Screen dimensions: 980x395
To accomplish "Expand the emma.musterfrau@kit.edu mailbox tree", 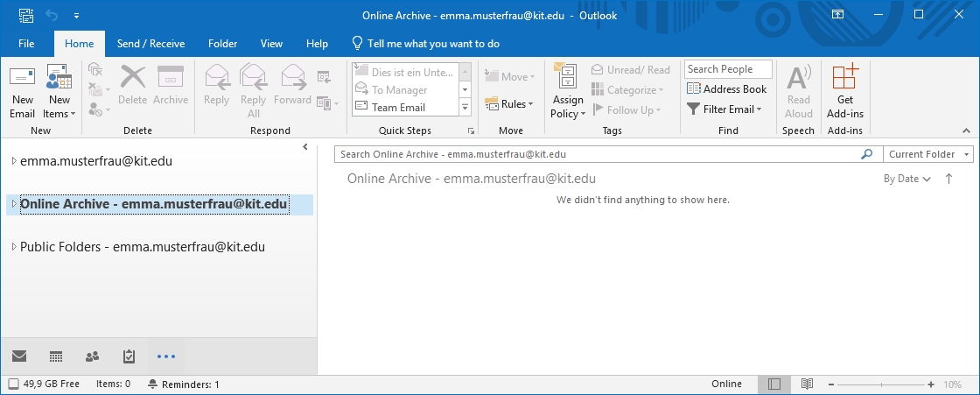I will [x=13, y=161].
